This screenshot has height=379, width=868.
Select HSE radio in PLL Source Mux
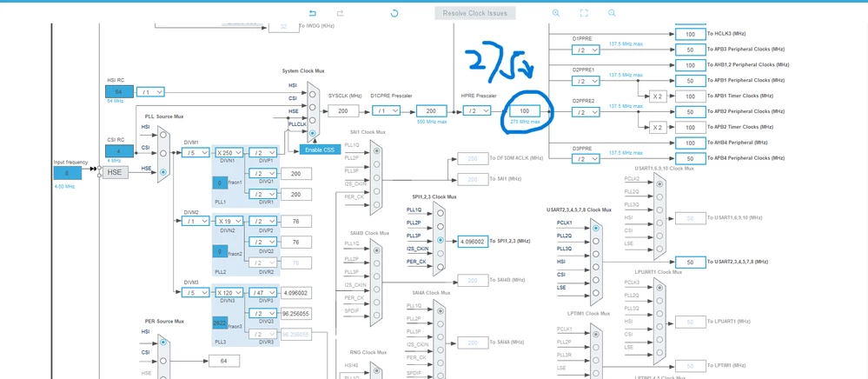(162, 172)
